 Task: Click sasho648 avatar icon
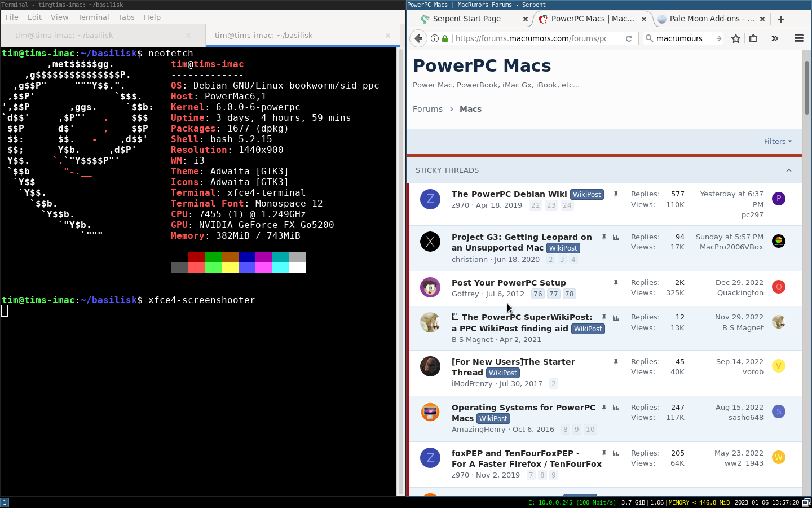[779, 411]
